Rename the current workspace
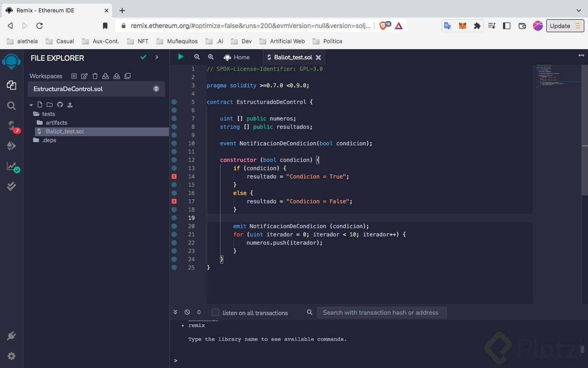The height and width of the screenshot is (368, 588). click(85, 76)
